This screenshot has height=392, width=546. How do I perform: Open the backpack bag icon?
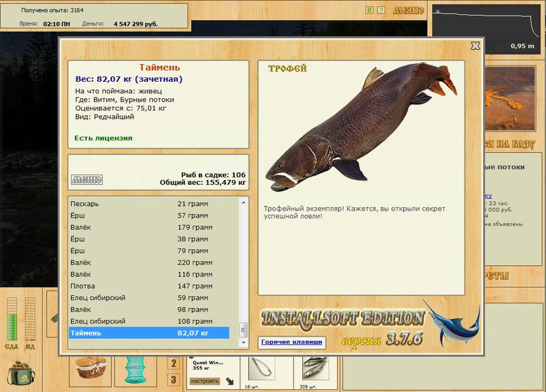(21, 373)
